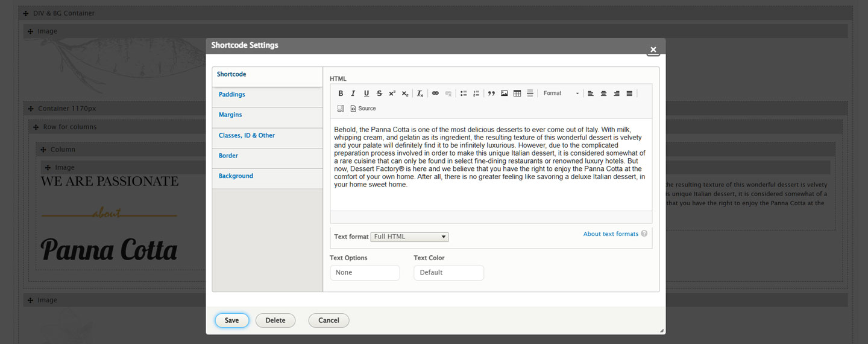Open the Format paragraph dropdown

[561, 94]
